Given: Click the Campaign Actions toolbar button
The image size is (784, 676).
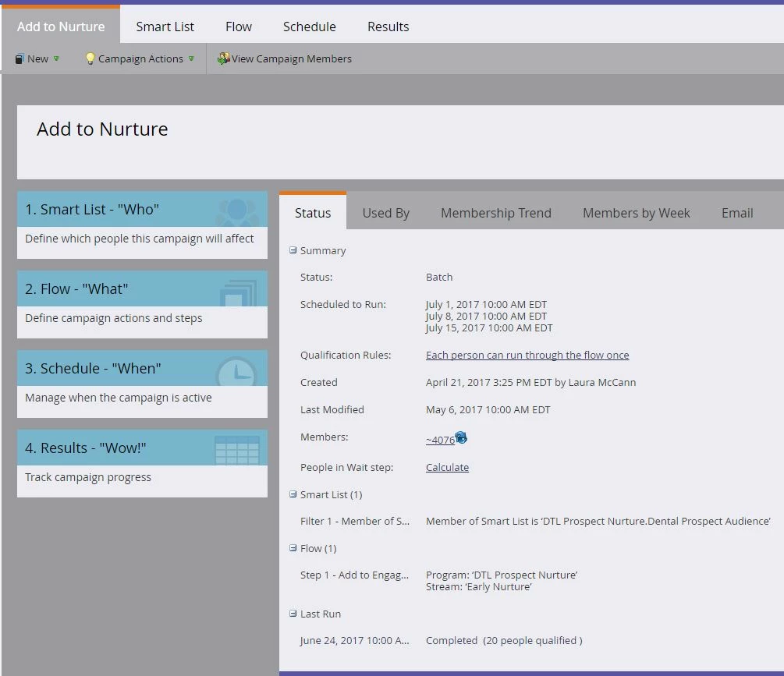Looking at the screenshot, I should [x=140, y=59].
